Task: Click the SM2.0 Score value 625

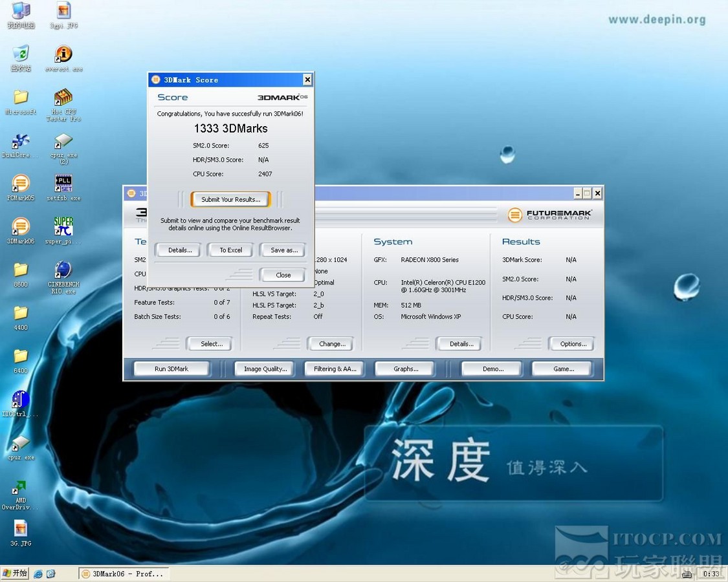Action: [x=263, y=145]
